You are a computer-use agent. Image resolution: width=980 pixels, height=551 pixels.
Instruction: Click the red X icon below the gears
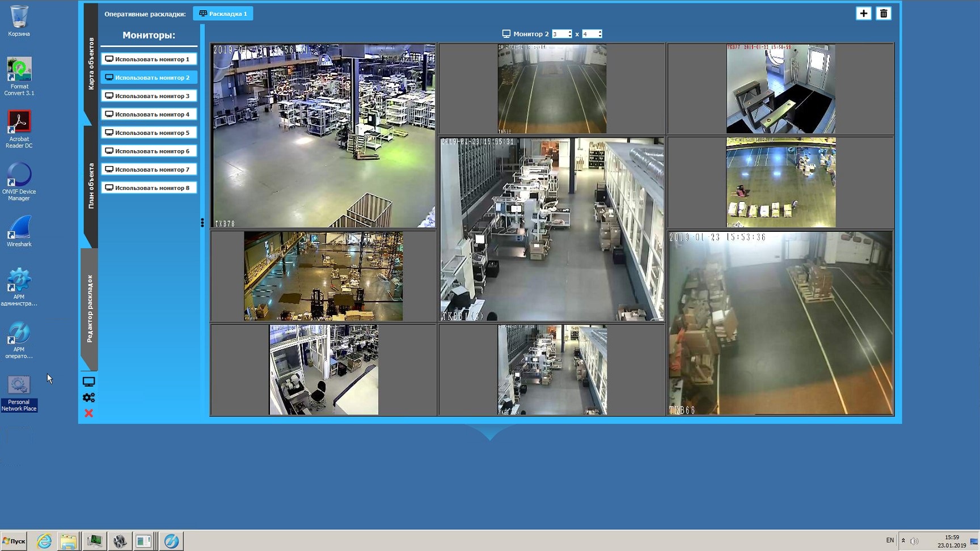tap(88, 413)
